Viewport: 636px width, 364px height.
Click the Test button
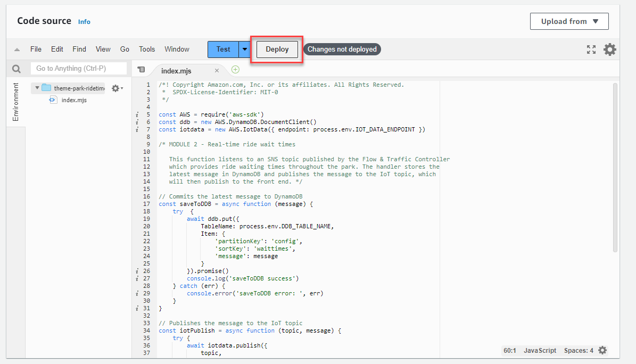(x=223, y=49)
